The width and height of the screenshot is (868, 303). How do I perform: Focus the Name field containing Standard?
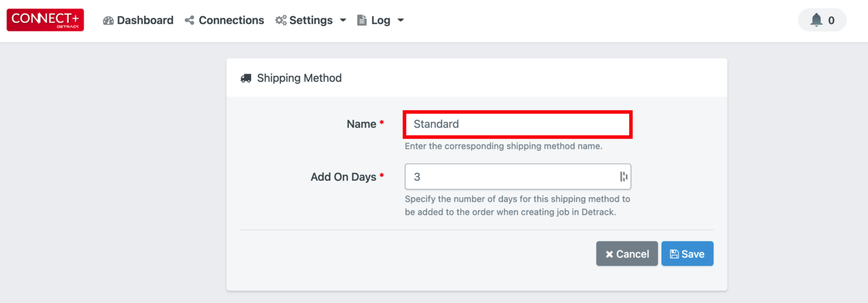(518, 124)
